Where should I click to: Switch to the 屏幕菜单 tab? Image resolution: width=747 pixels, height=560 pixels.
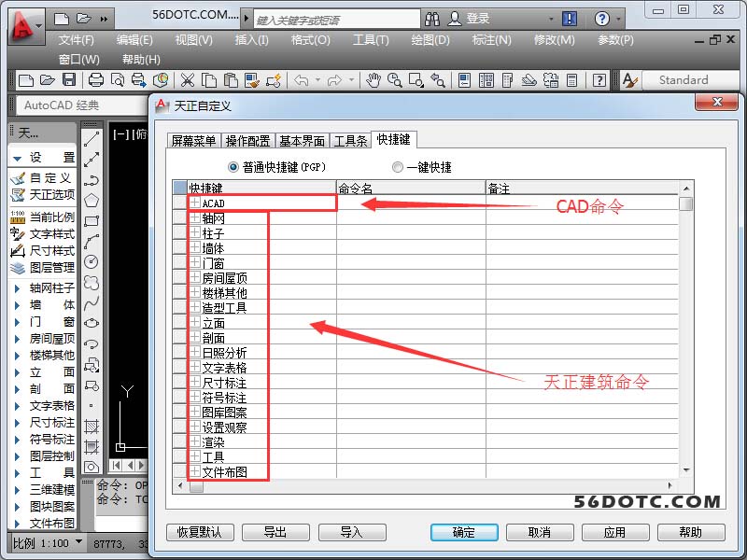pyautogui.click(x=194, y=141)
